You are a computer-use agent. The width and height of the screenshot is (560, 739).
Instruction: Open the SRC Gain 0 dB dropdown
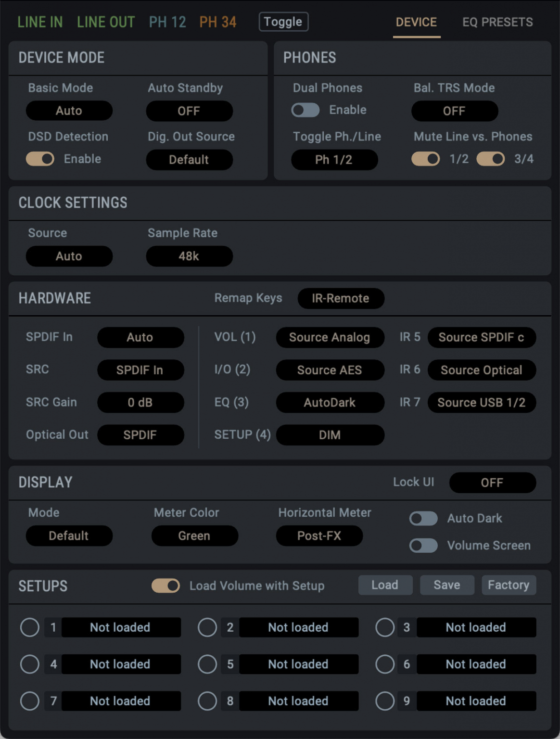pos(140,402)
